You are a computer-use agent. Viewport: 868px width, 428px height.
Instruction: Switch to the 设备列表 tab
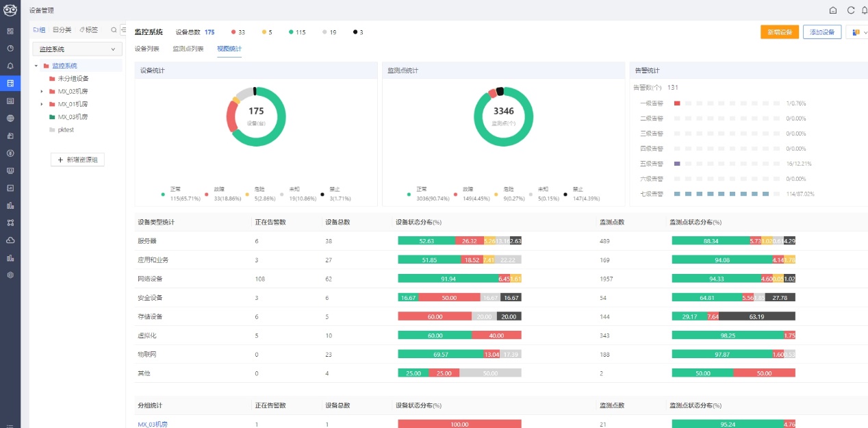147,49
